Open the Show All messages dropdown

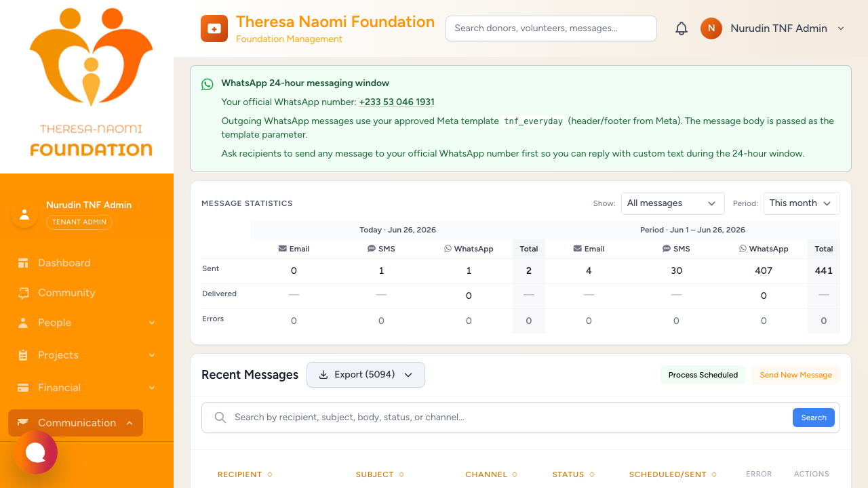(x=672, y=203)
